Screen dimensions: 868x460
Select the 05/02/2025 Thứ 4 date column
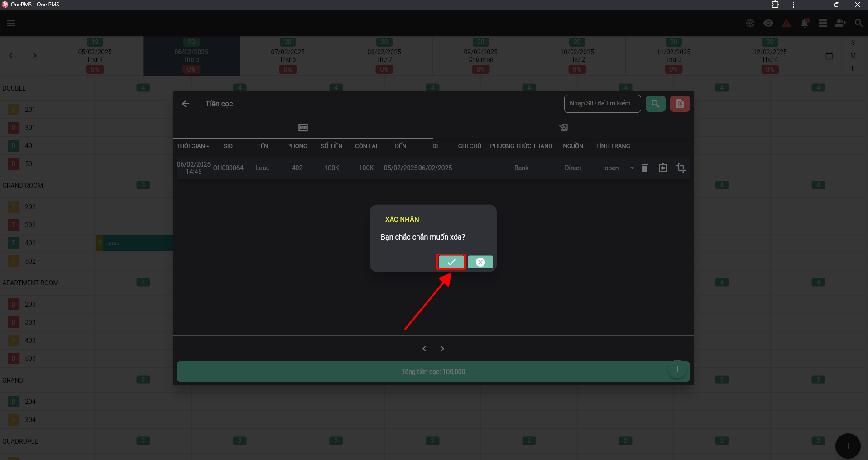(x=95, y=56)
